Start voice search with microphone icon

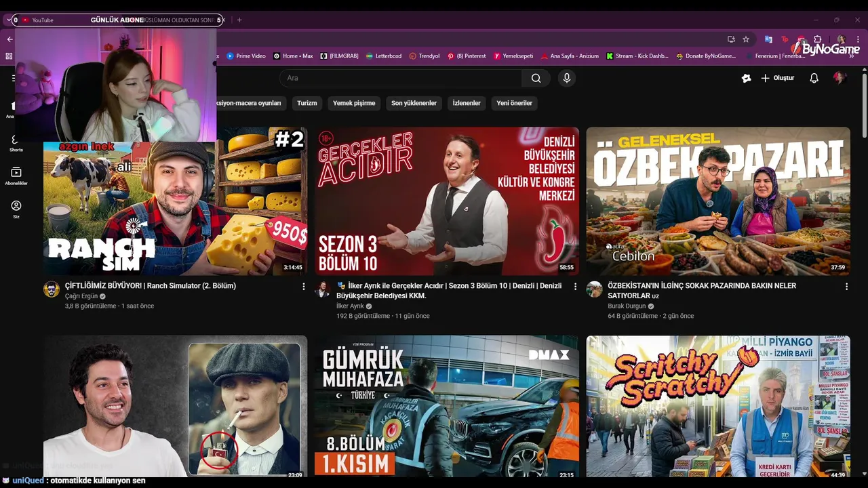pos(567,78)
